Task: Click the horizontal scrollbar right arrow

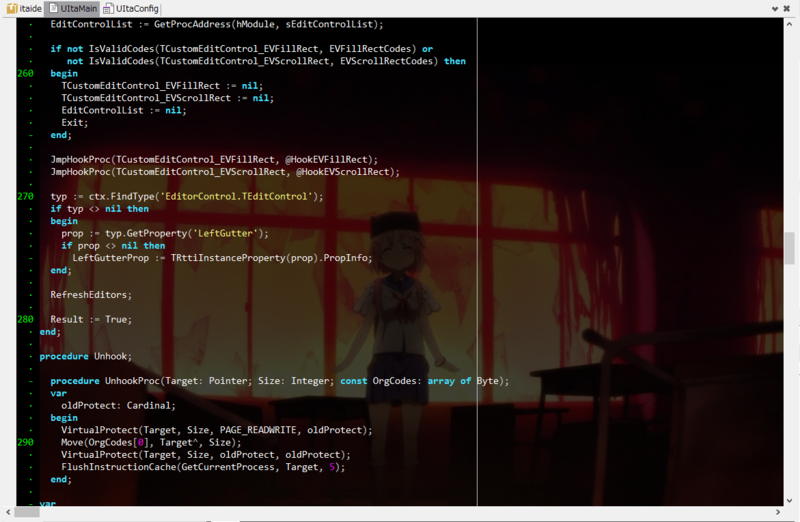Action: pos(778,512)
